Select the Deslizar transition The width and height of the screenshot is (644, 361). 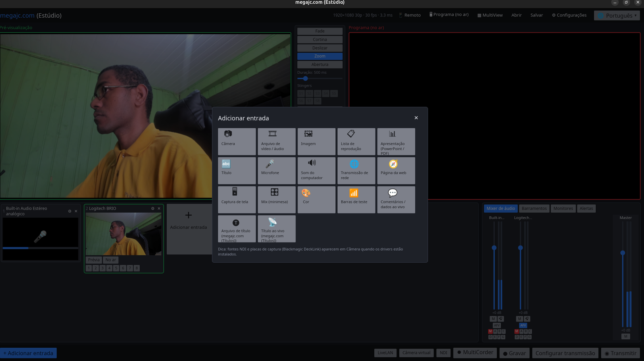[x=320, y=48]
